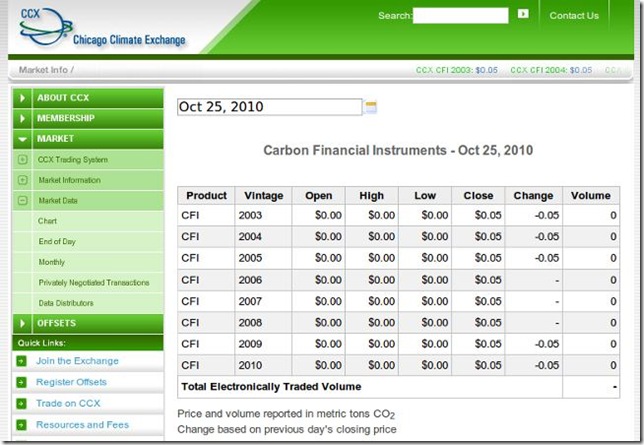The image size is (644, 445).
Task: Select End of Day under Market Data
Action: pyautogui.click(x=58, y=241)
